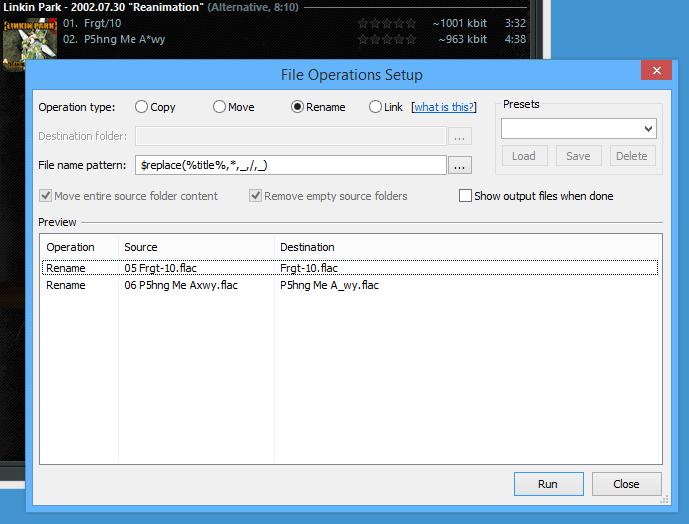The width and height of the screenshot is (689, 524).
Task: Click the first row's Rename operation cell
Action: [x=66, y=268]
